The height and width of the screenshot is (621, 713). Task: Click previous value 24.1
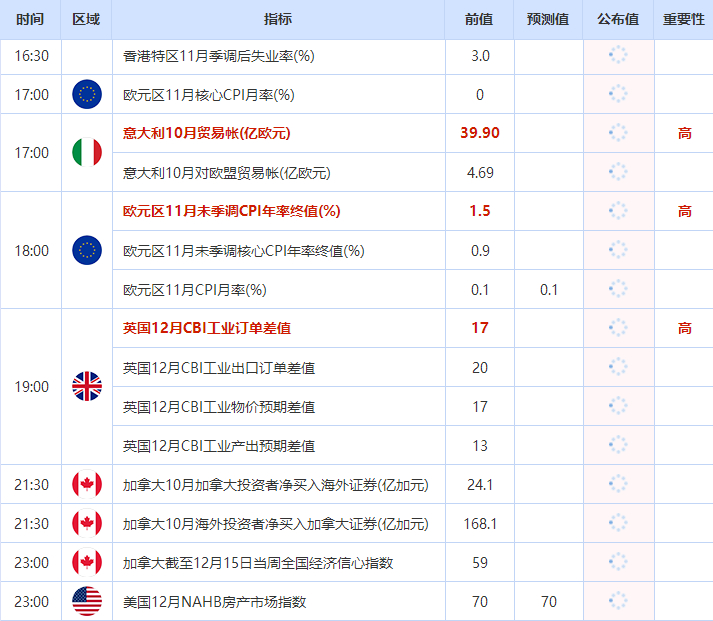click(x=480, y=485)
